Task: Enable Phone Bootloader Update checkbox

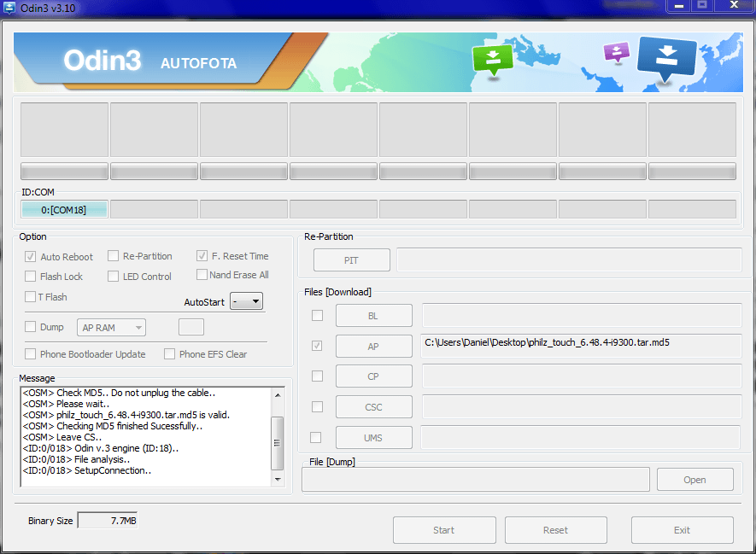Action: (x=31, y=354)
